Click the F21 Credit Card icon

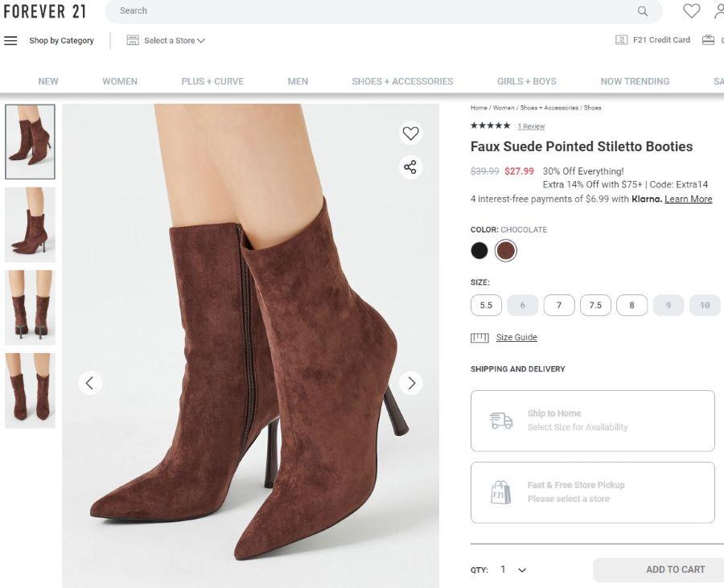coord(619,39)
